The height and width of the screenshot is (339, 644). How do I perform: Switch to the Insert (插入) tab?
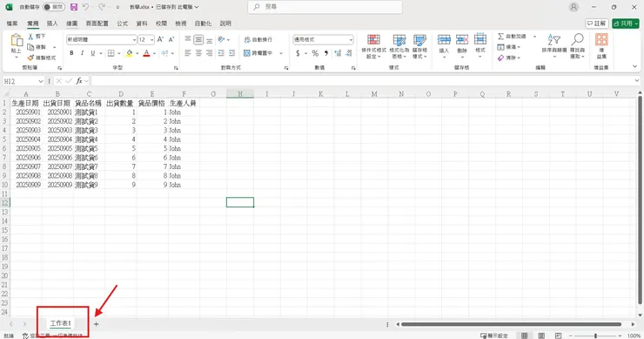pos(52,24)
